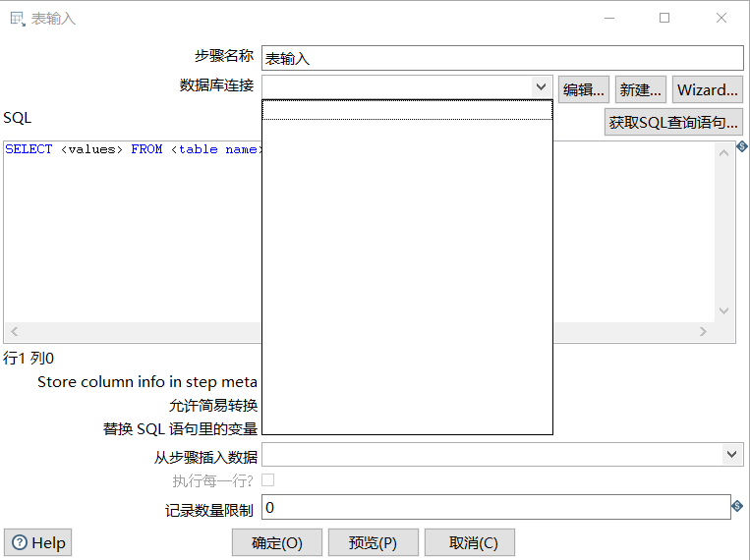Click the 替换 SQL 语句里的变量 label
Screen dimensions: 750x560
[180, 429]
